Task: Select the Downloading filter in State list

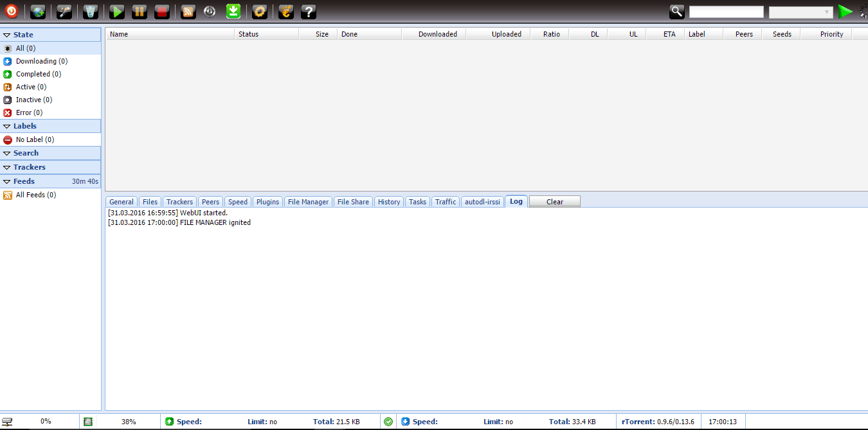Action: (41, 61)
